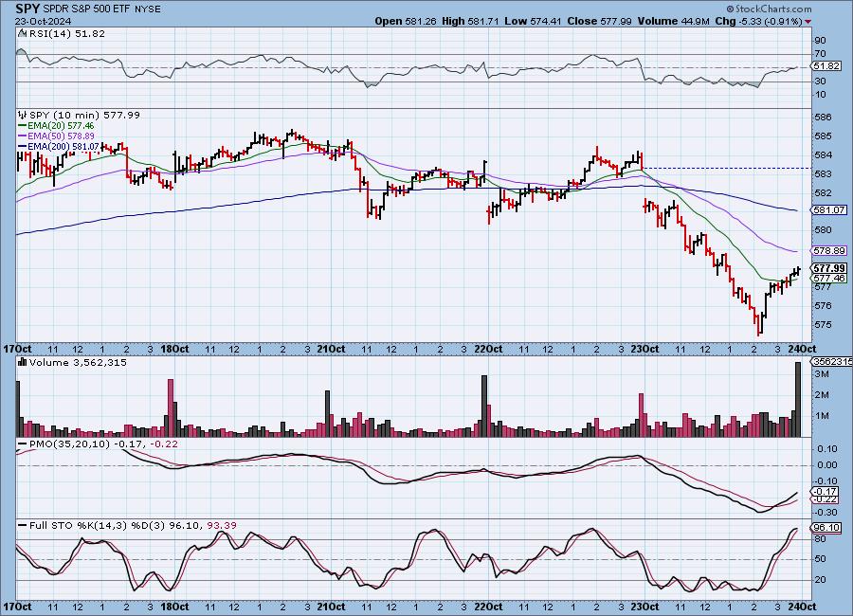Click the RSI(14) 51.82 legend label
The width and height of the screenshot is (853, 616).
67,34
